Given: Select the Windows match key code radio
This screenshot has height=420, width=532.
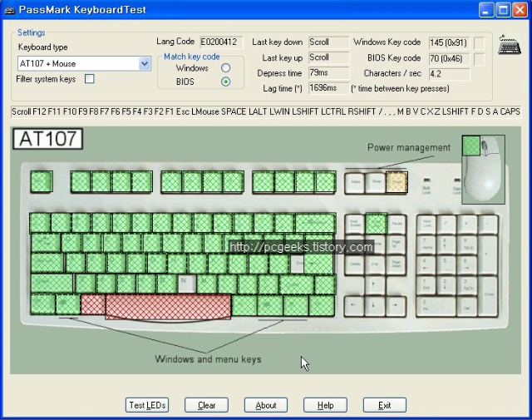Looking at the screenshot, I should tap(225, 68).
